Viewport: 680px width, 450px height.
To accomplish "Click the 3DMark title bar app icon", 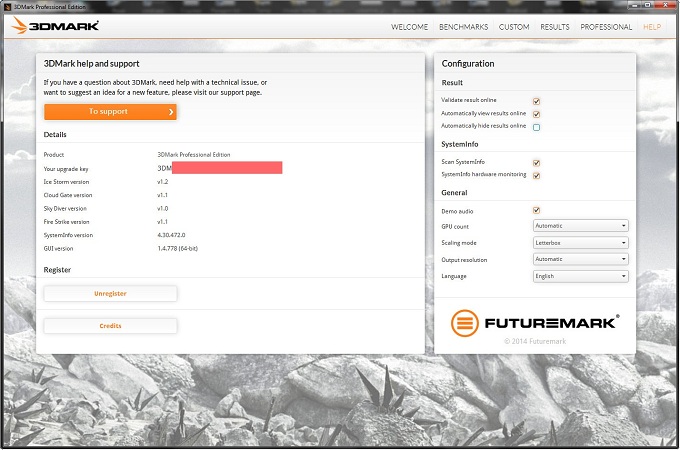I will (x=7, y=7).
